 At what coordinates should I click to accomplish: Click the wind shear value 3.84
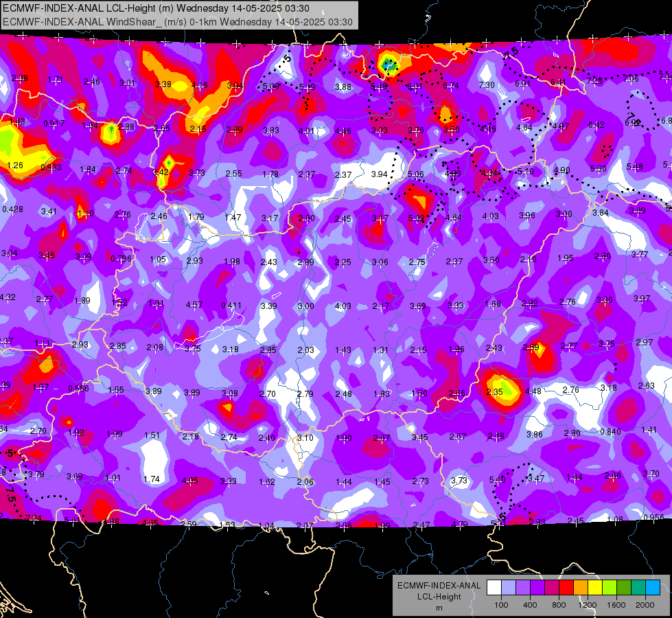point(601,212)
